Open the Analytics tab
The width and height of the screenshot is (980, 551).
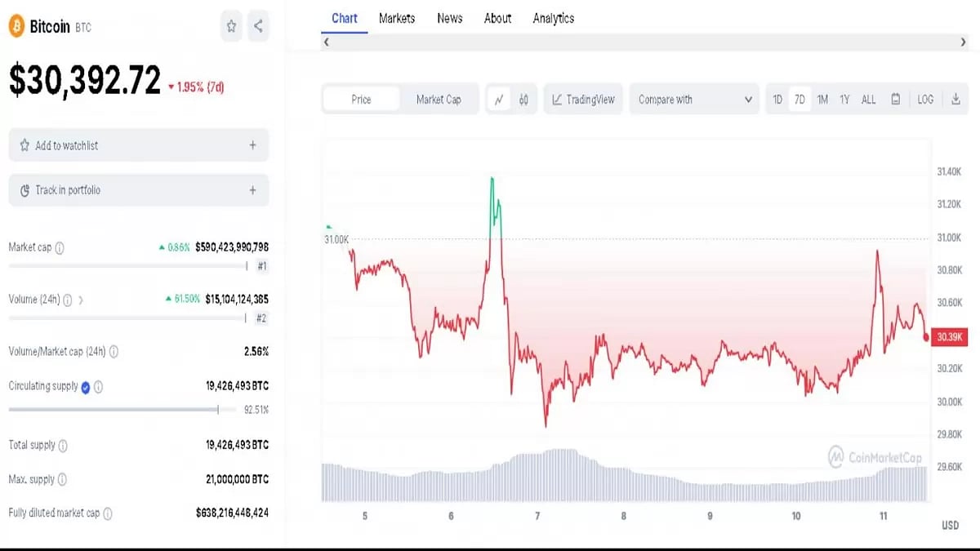point(553,18)
